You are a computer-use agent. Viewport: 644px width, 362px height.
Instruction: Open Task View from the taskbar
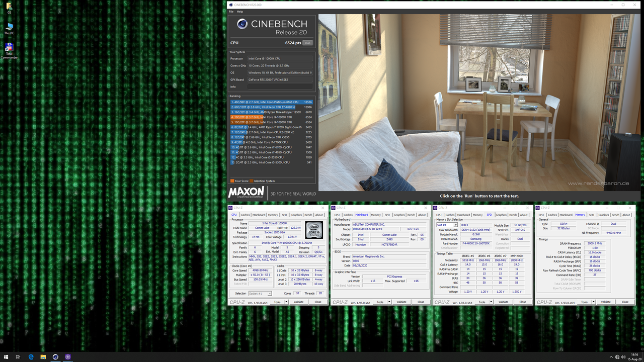pyautogui.click(x=18, y=357)
